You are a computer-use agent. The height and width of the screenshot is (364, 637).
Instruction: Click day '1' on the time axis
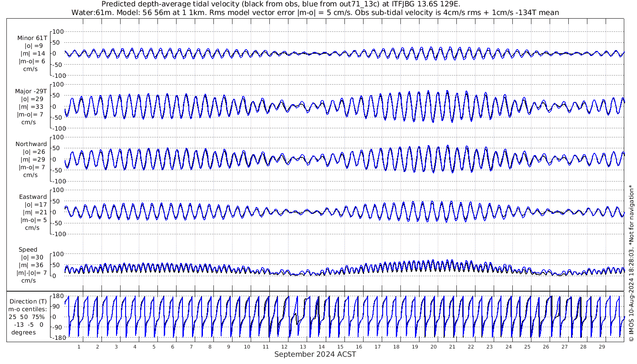click(79, 347)
